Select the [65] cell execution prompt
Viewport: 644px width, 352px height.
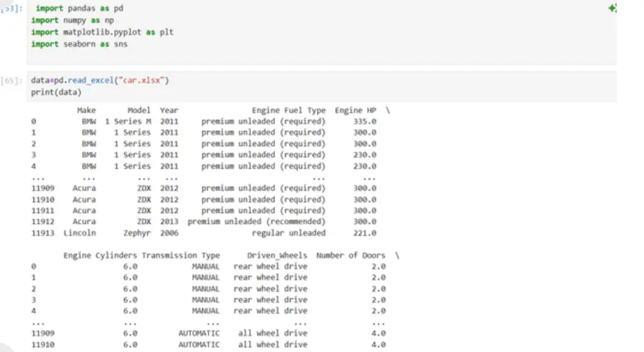click(x=11, y=81)
